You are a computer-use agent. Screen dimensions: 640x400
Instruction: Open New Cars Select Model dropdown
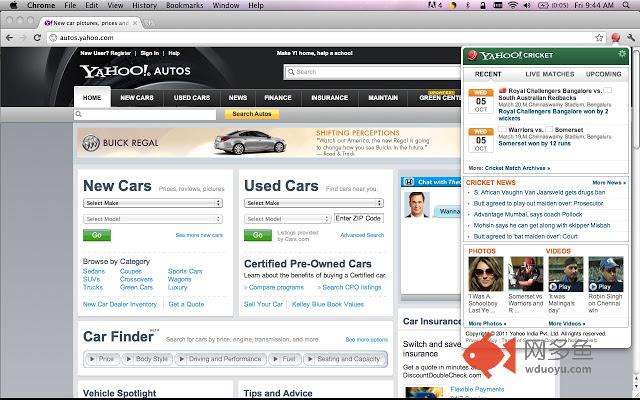pos(153,219)
